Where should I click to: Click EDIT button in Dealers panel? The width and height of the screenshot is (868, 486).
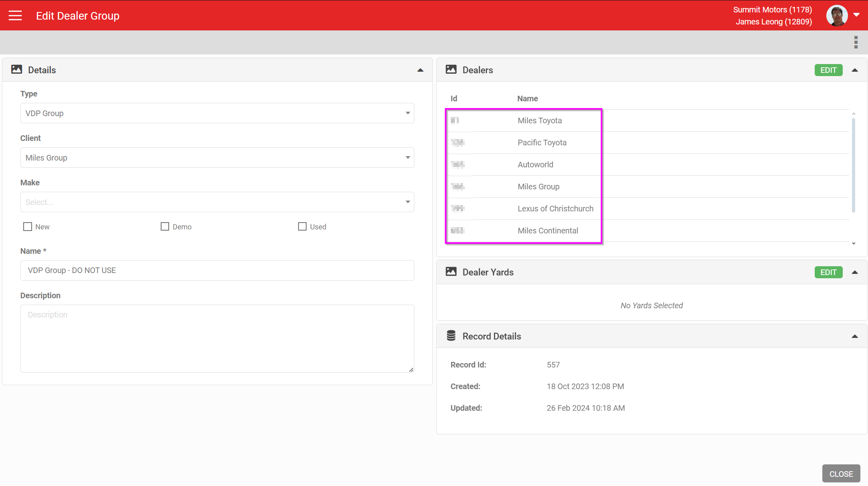pos(828,70)
